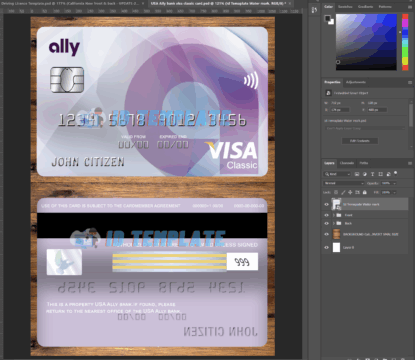Viewport: 415px width, 360px height.
Task: Switch to the Driving Licence Template document tab
Action: point(69,3)
